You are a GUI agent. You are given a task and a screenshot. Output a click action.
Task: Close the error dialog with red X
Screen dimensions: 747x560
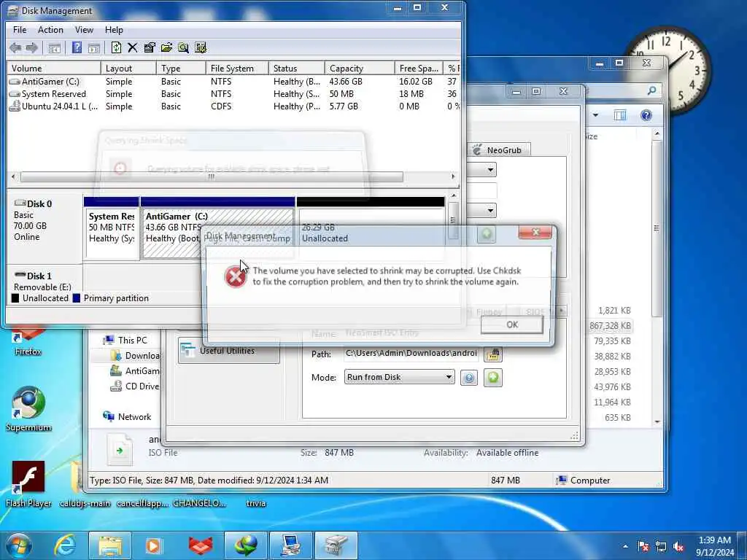coord(535,233)
